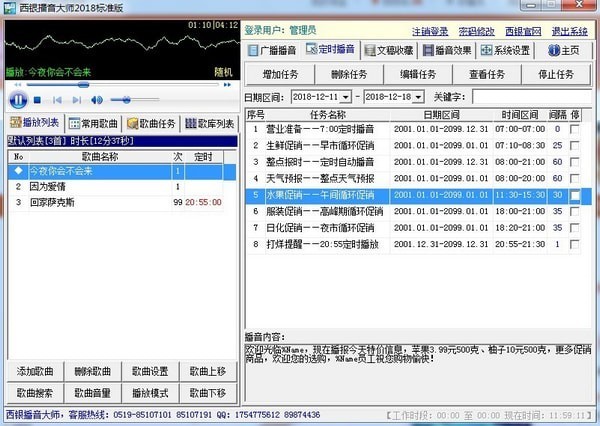
Task: Open the 常用歌曲 tab
Action: click(93, 124)
